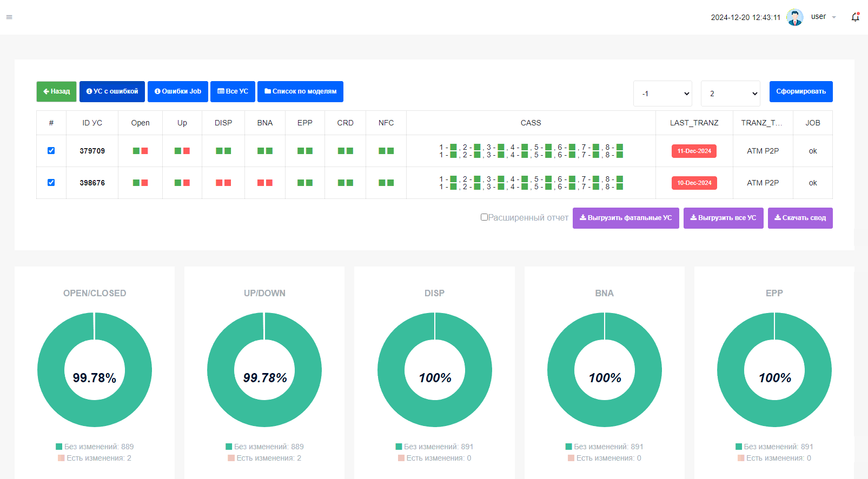
Task: Open Список по моделям
Action: 300,91
